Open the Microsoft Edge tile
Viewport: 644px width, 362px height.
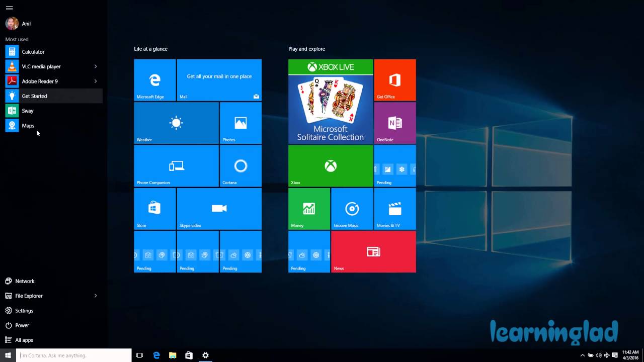(x=155, y=80)
